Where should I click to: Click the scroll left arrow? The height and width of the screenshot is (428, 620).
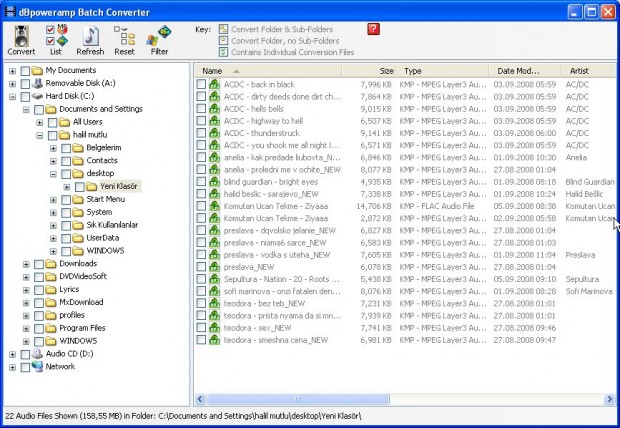200,399
